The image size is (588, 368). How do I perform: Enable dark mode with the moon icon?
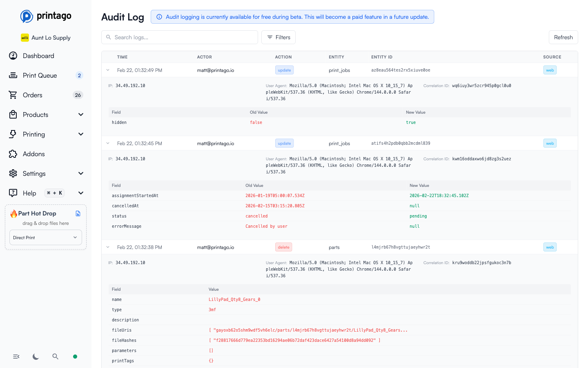point(36,357)
